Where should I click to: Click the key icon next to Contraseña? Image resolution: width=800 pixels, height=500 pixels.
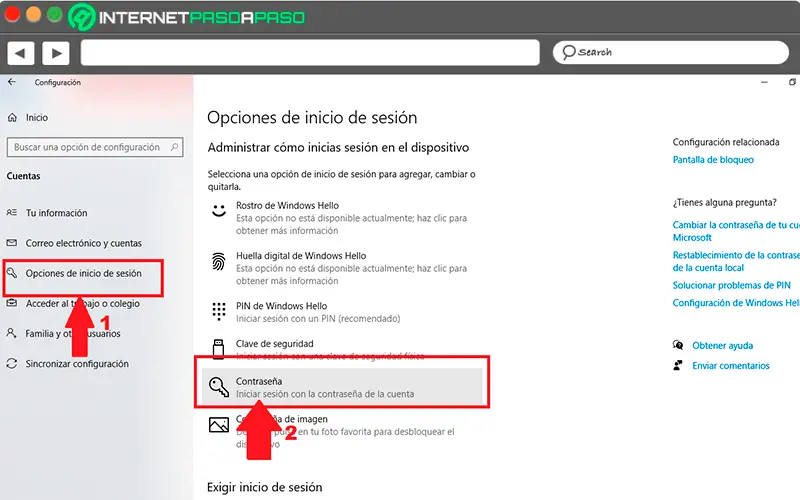pos(219,387)
